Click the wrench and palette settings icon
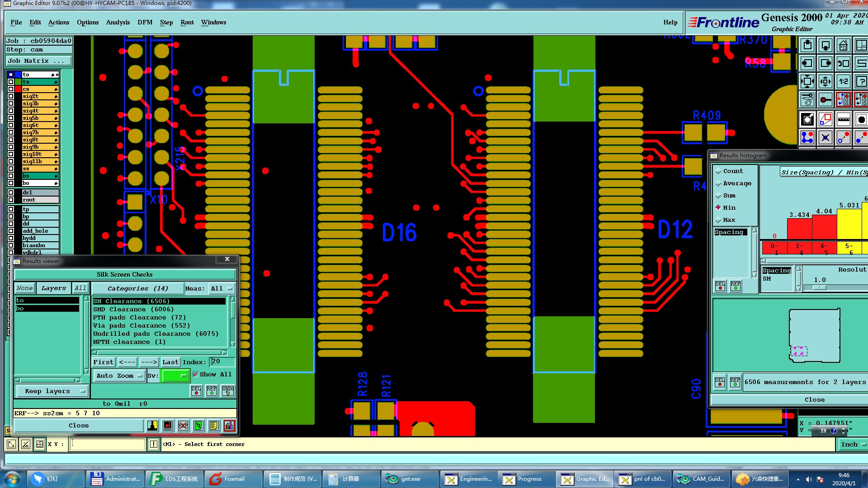Image resolution: width=868 pixels, height=488 pixels. click(x=807, y=99)
